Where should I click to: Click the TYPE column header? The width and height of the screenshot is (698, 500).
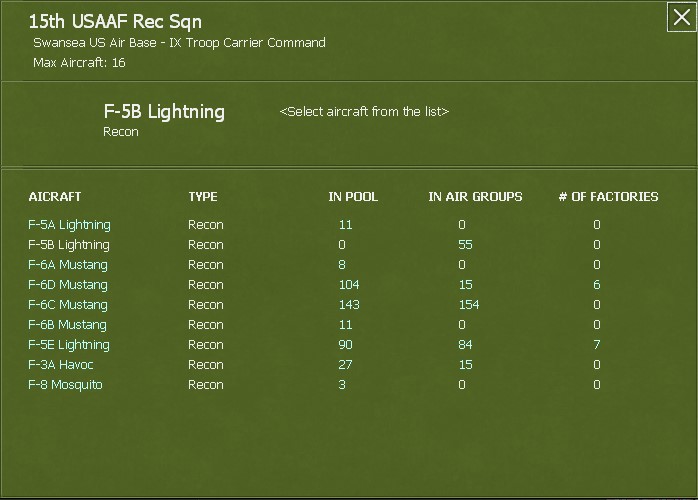pyautogui.click(x=202, y=197)
